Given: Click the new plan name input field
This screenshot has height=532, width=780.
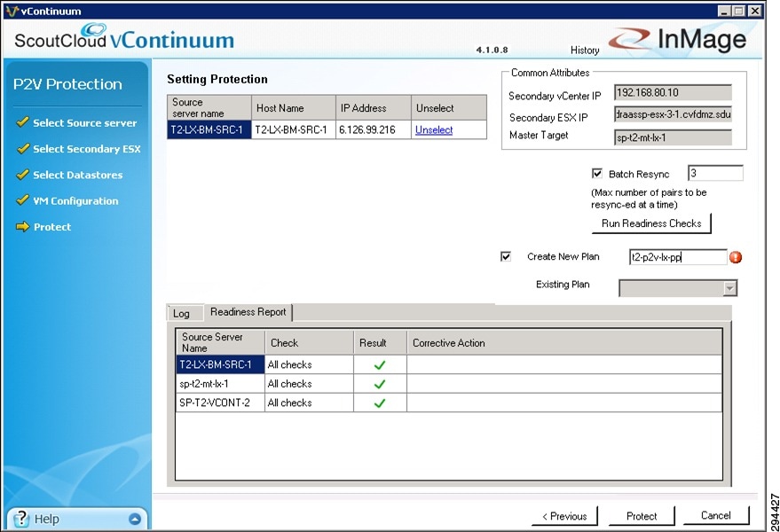Looking at the screenshot, I should point(678,257).
